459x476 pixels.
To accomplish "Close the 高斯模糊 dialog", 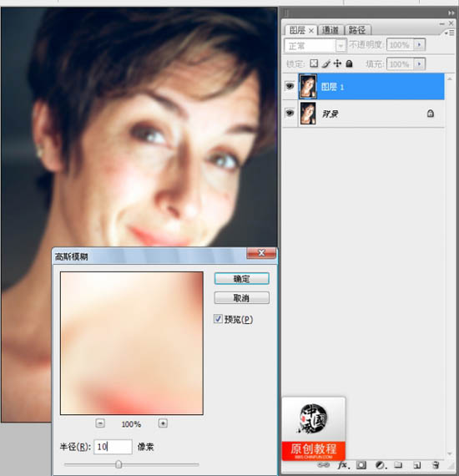I will pos(261,253).
